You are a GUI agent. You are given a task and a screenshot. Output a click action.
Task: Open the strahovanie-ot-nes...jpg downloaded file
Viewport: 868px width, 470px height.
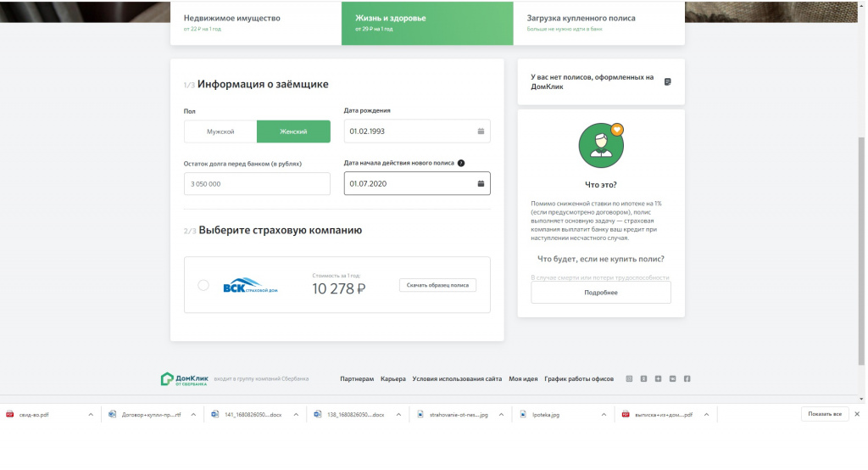click(x=459, y=415)
